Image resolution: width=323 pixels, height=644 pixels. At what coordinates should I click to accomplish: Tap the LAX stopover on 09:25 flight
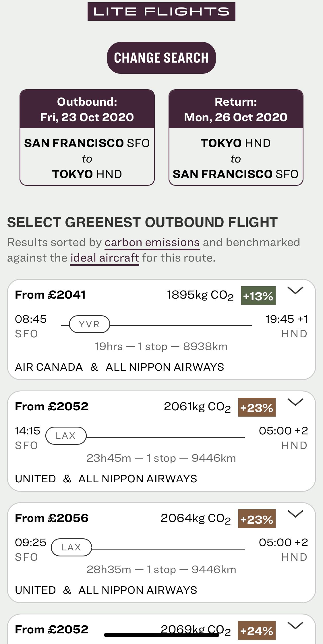tap(71, 547)
